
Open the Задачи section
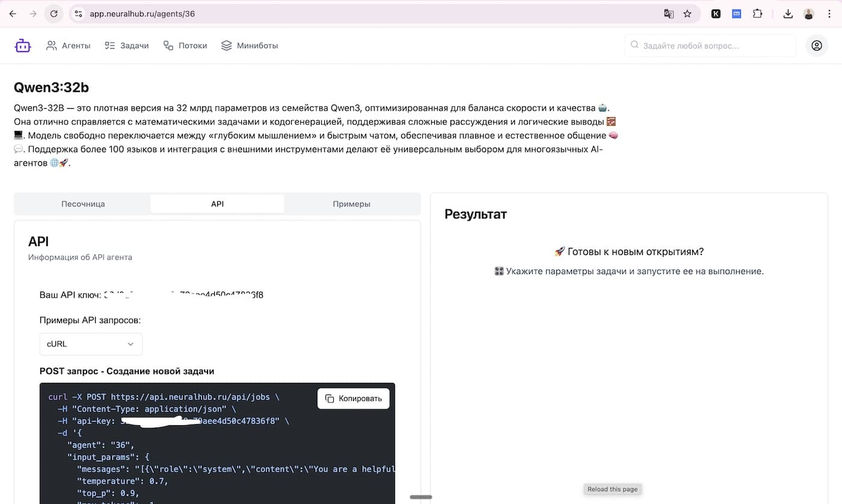point(126,45)
